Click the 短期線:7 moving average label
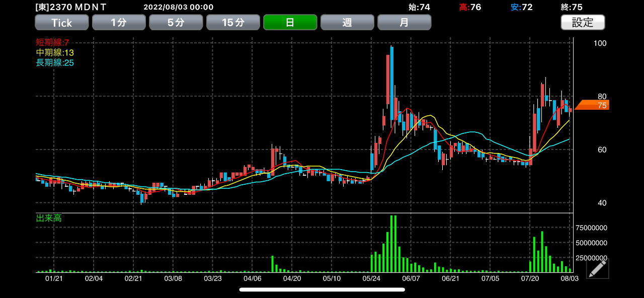Screen dimensions: 644x298 (52, 42)
